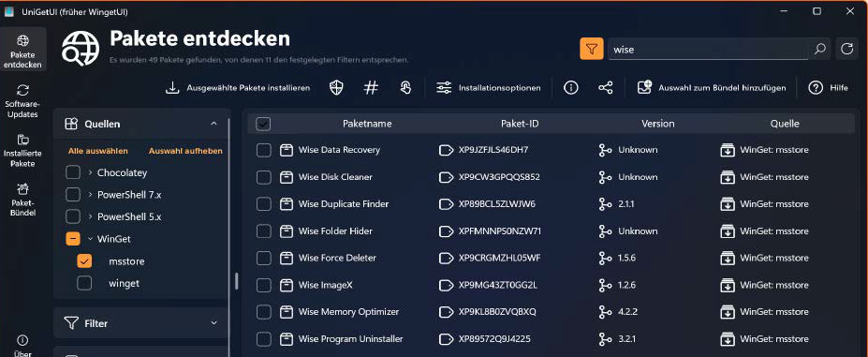Sort by the Version column
This screenshot has width=868, height=357.
click(x=657, y=124)
